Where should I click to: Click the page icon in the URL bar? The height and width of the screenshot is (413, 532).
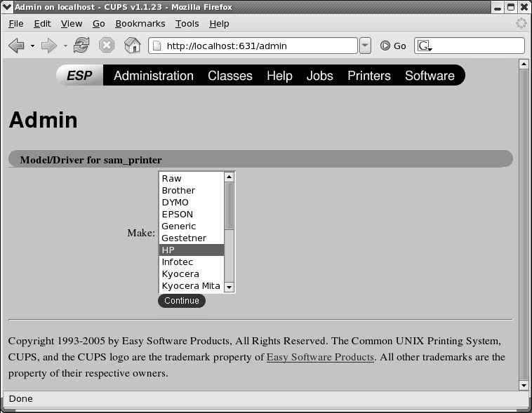157,46
